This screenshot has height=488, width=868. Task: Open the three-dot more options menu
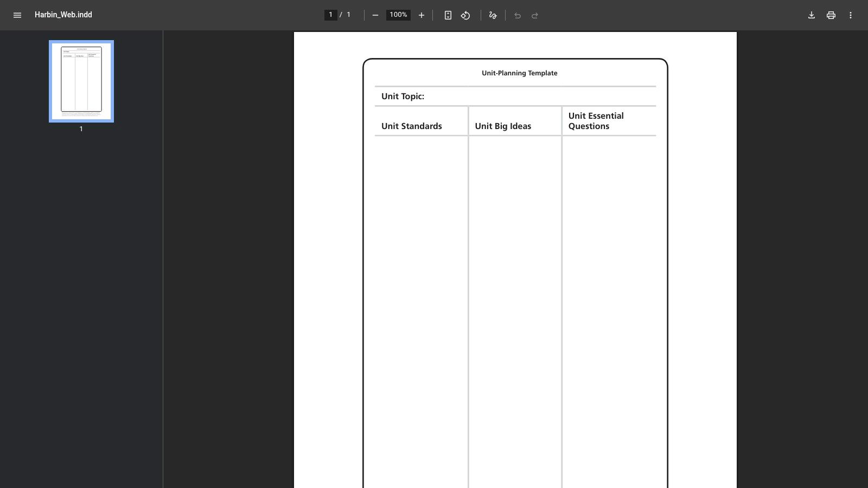[851, 15]
